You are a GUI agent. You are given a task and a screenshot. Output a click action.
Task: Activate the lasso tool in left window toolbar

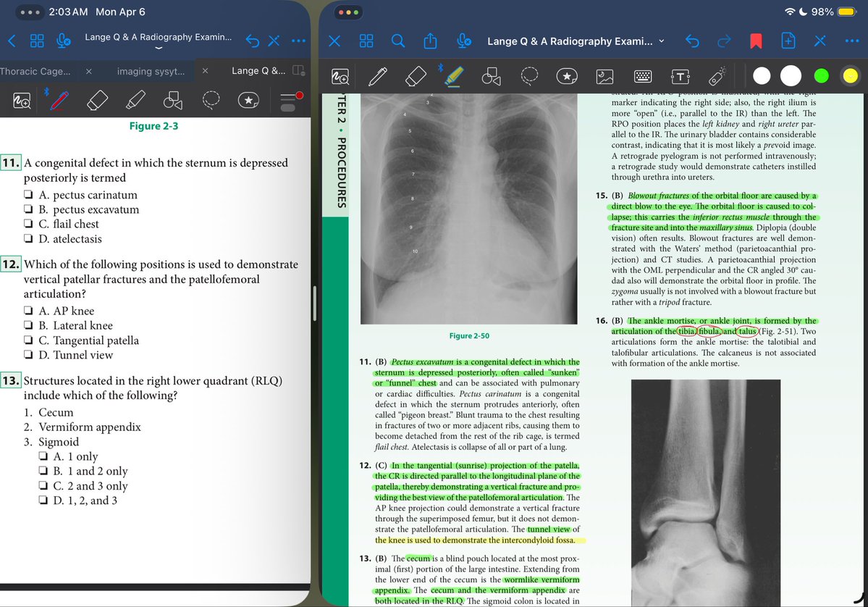[x=211, y=100]
